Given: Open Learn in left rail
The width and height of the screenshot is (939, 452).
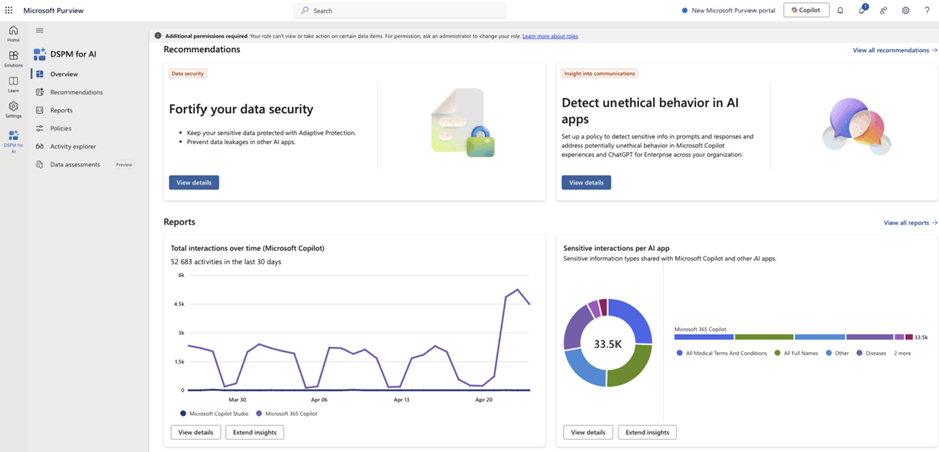Looking at the screenshot, I should point(13,84).
